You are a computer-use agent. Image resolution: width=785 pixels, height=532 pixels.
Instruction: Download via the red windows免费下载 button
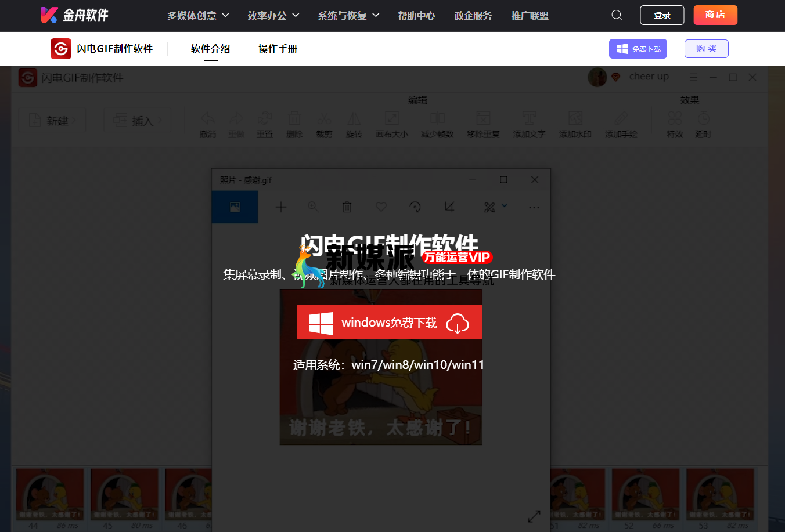pos(390,322)
